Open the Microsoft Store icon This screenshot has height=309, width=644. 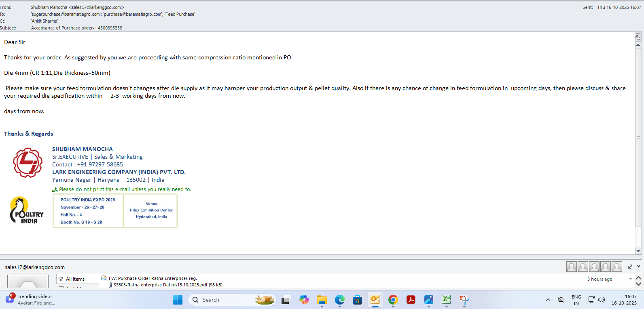[357, 300]
